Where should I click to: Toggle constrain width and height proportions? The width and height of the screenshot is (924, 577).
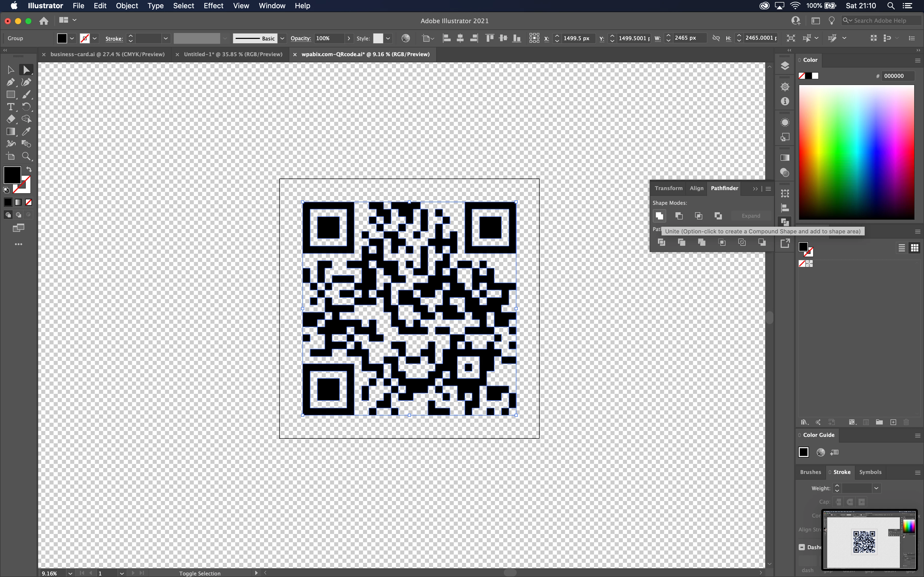point(716,38)
